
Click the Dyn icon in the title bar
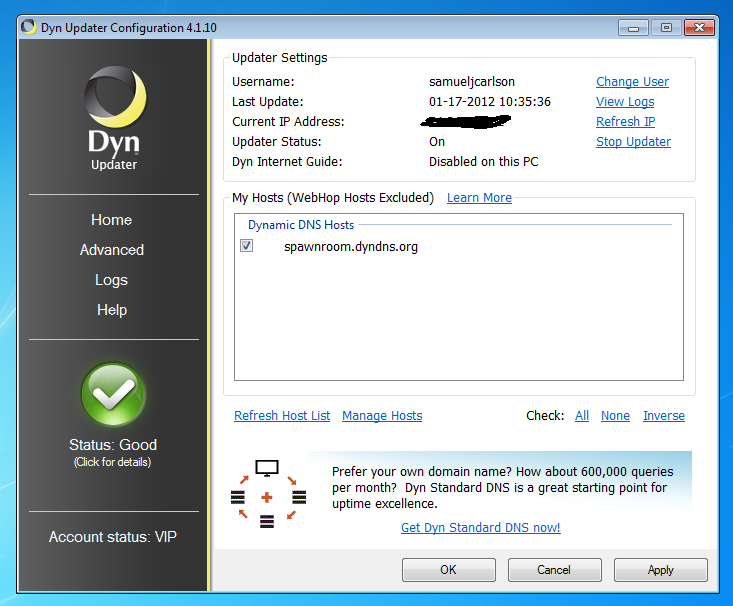pos(29,27)
